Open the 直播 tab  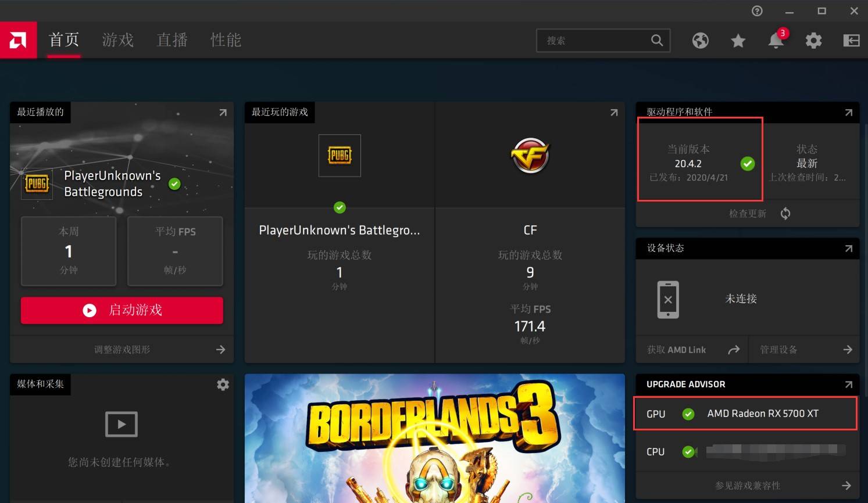point(172,40)
